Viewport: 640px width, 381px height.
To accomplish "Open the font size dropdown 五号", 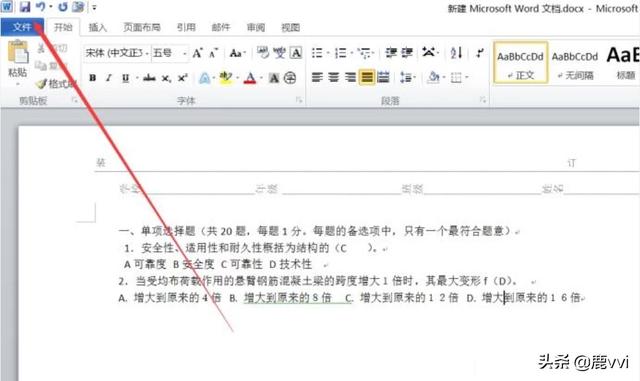I will 170,53.
